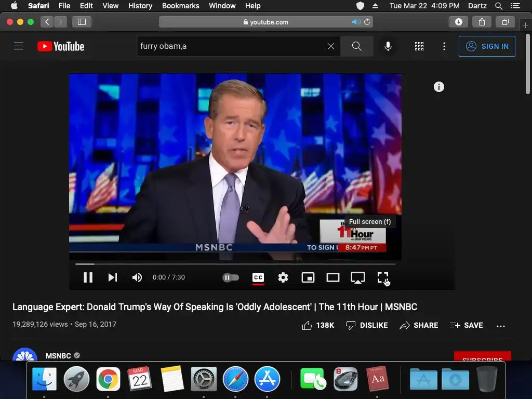Toggle the Safari sidebar
532x399 pixels.
82,22
